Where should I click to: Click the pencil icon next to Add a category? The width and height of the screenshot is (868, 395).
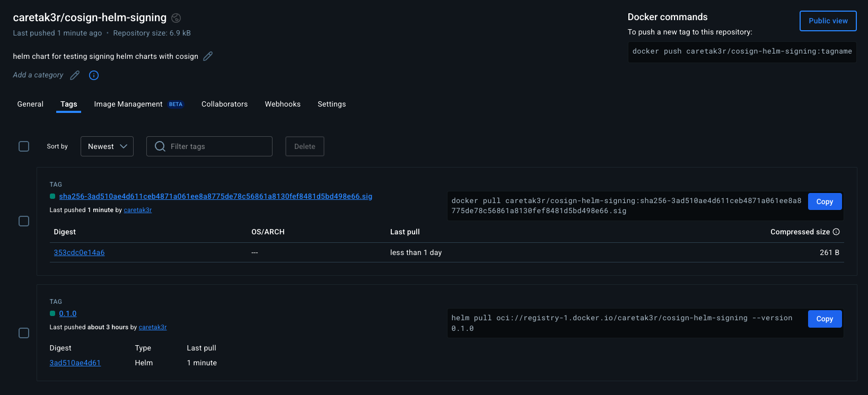click(x=75, y=75)
